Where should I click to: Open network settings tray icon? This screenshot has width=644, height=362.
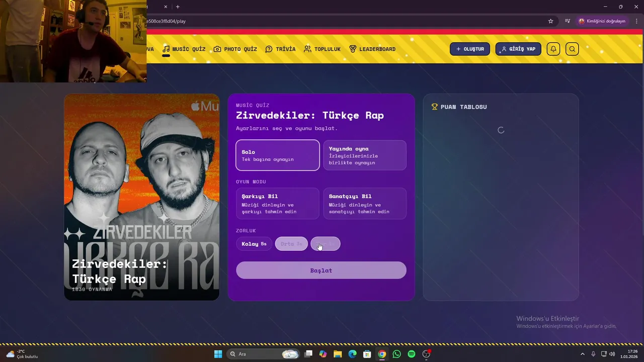(604, 354)
